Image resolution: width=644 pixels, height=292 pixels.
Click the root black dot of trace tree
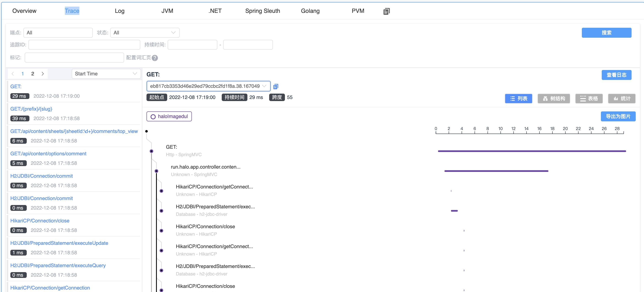146,131
